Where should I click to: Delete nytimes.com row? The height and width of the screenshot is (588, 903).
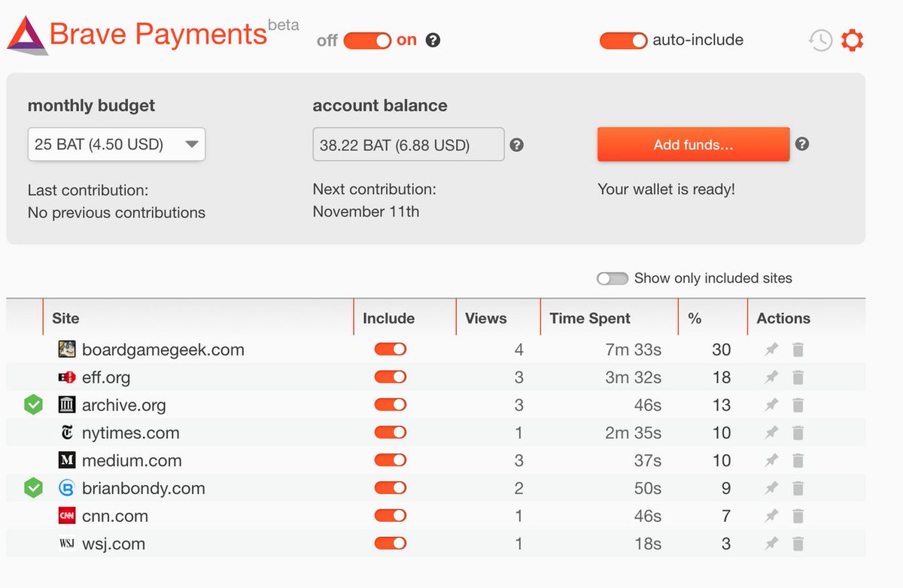point(798,433)
